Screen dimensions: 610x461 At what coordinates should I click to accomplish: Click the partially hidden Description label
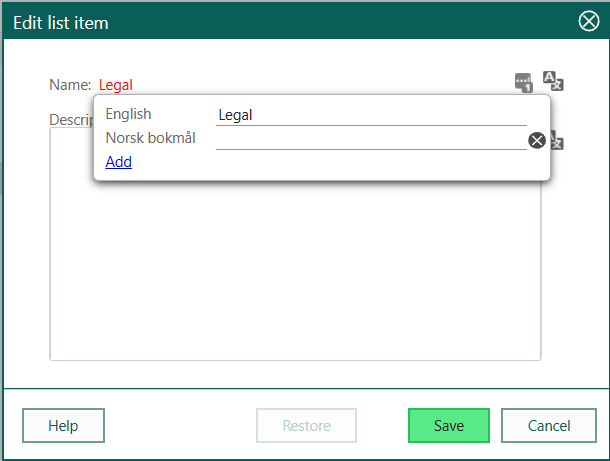(70, 120)
